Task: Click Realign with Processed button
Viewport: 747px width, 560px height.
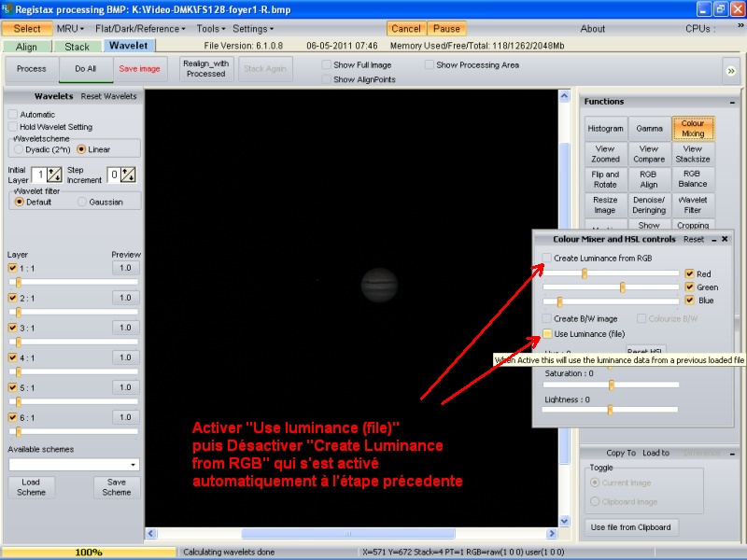Action: tap(205, 69)
